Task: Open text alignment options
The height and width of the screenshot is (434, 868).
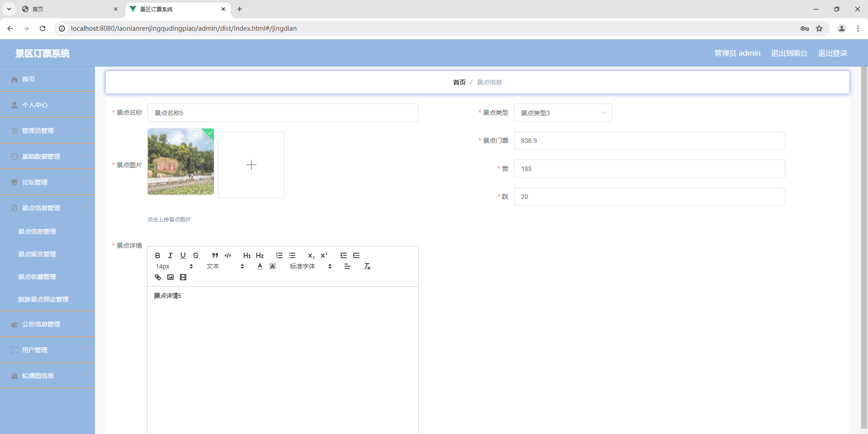Action: [x=347, y=266]
